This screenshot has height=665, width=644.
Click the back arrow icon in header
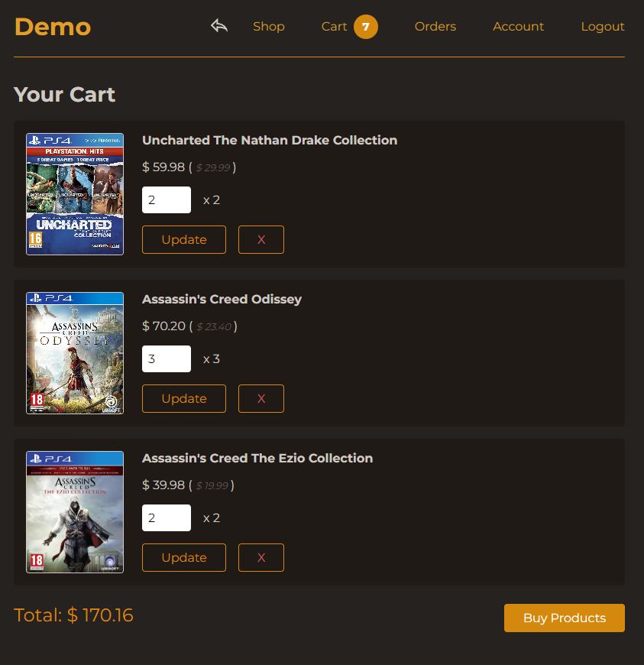coord(219,26)
